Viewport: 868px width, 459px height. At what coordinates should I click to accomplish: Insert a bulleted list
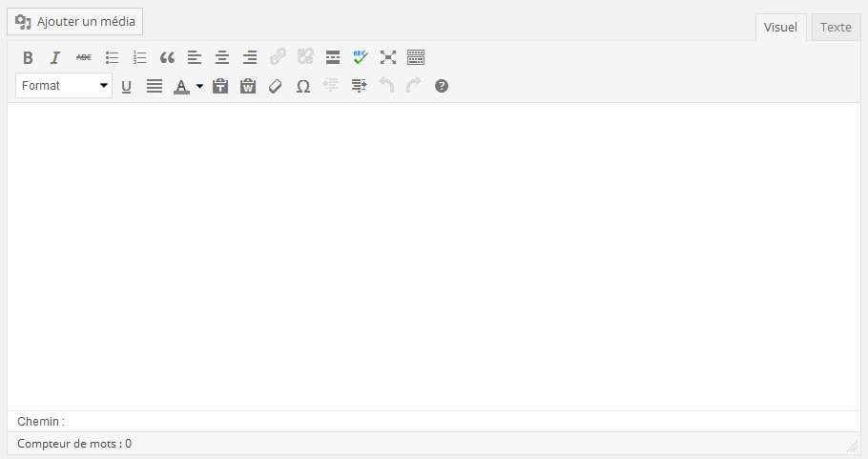[112, 57]
